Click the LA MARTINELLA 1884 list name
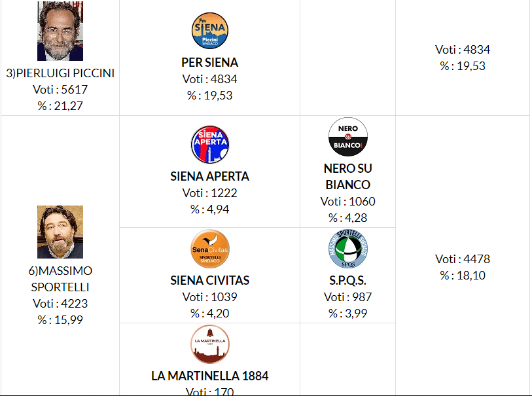 209,376
